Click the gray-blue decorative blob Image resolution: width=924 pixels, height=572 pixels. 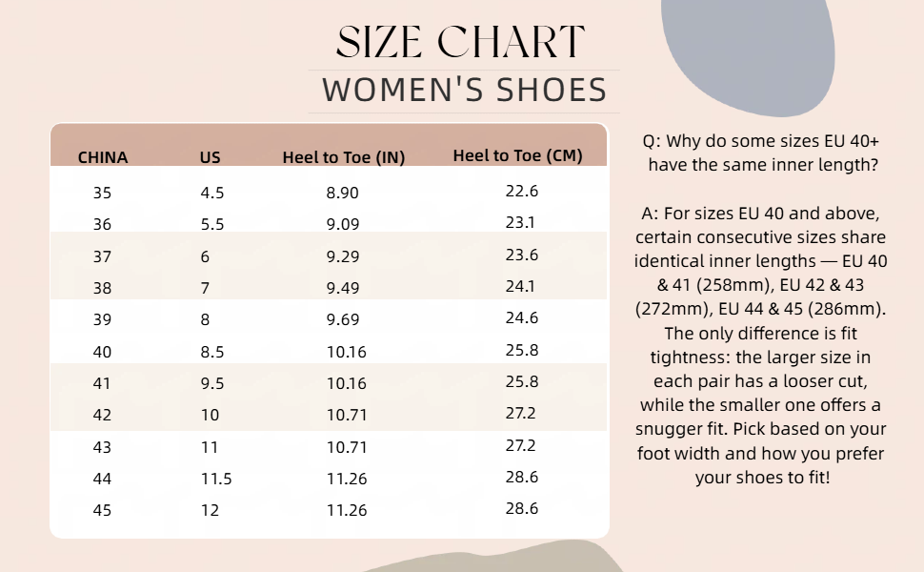click(747, 57)
